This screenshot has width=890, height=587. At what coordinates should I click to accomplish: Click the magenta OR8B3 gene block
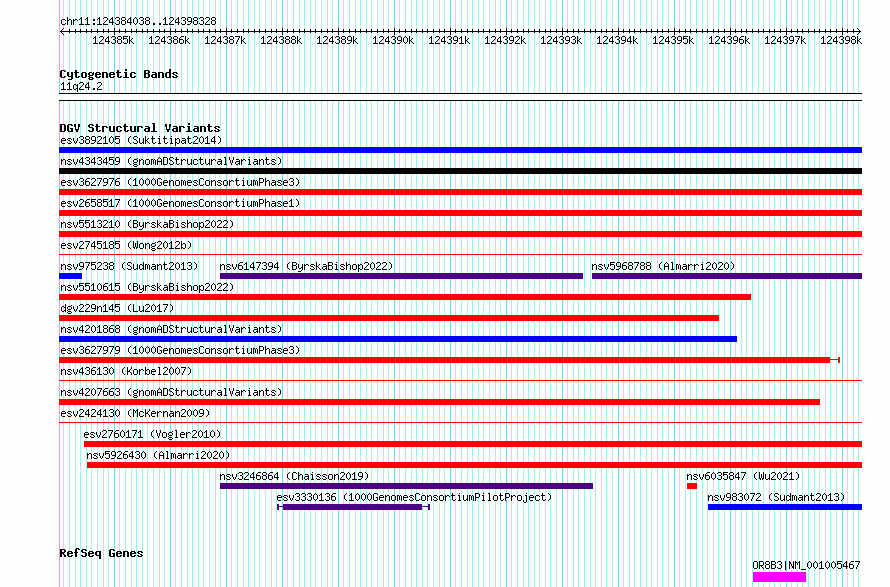click(779, 577)
